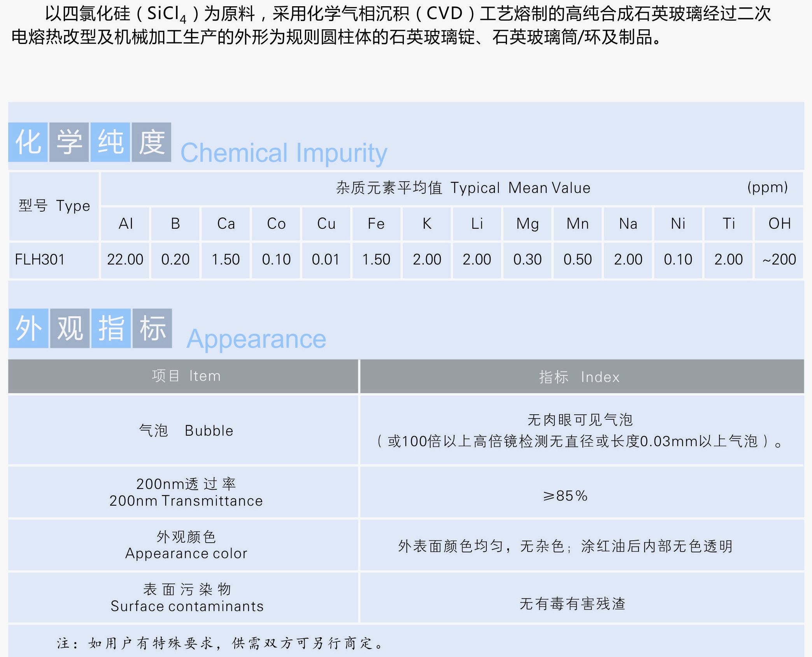Select the Al column header
812x657 pixels.
coord(125,224)
